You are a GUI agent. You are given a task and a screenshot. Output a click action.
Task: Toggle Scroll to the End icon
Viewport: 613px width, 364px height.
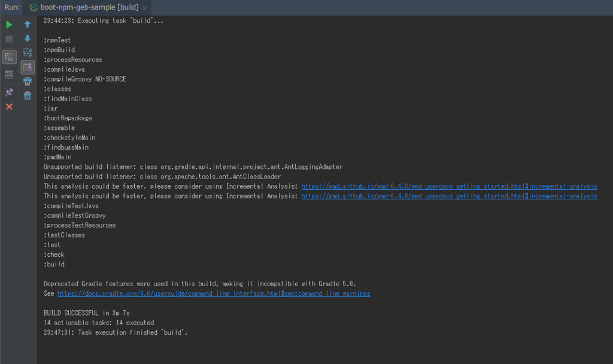(28, 67)
